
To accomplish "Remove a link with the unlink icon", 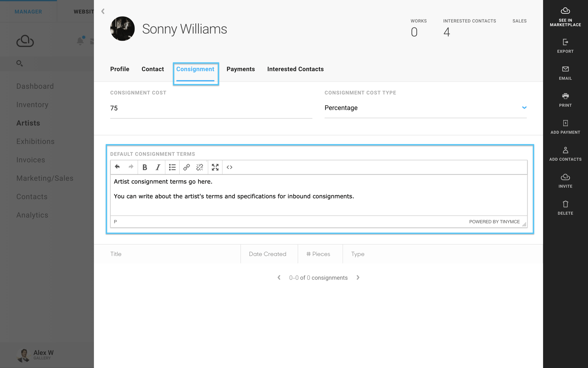I will [x=200, y=167].
